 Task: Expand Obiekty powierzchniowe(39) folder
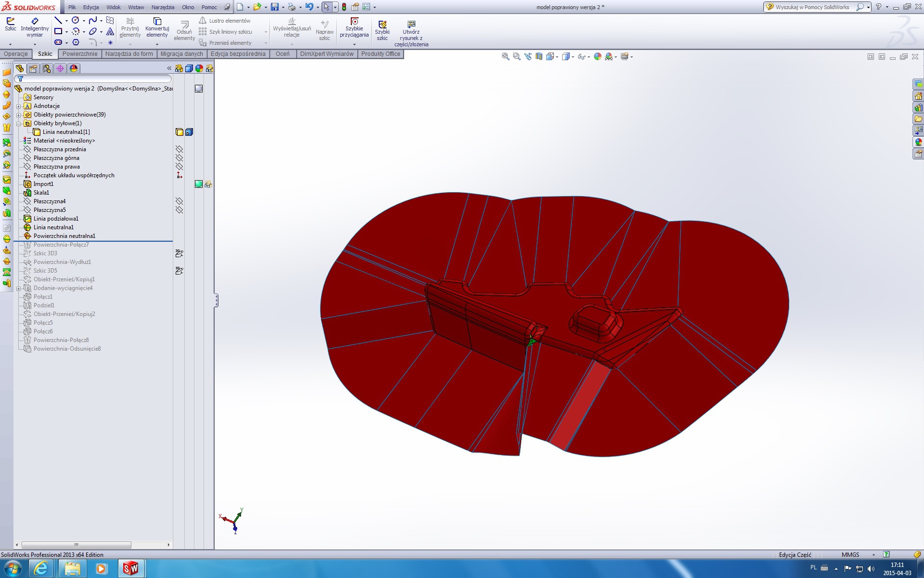point(19,115)
